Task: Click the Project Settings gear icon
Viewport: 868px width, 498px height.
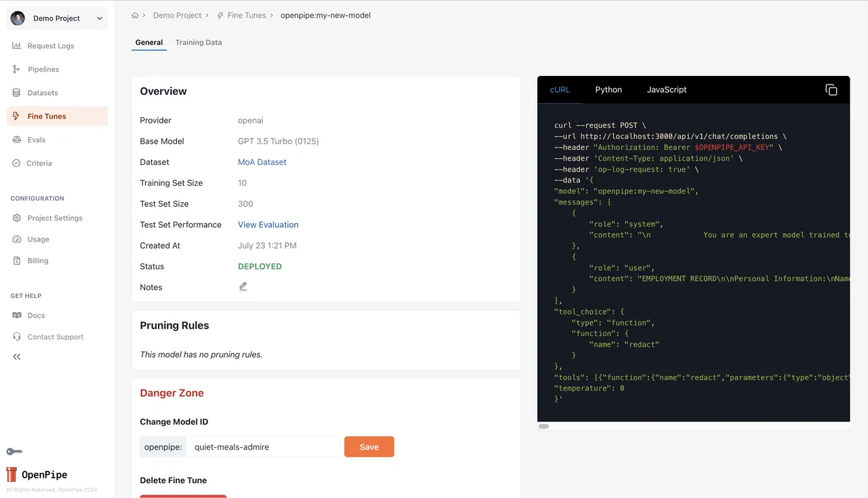Action: pos(17,218)
